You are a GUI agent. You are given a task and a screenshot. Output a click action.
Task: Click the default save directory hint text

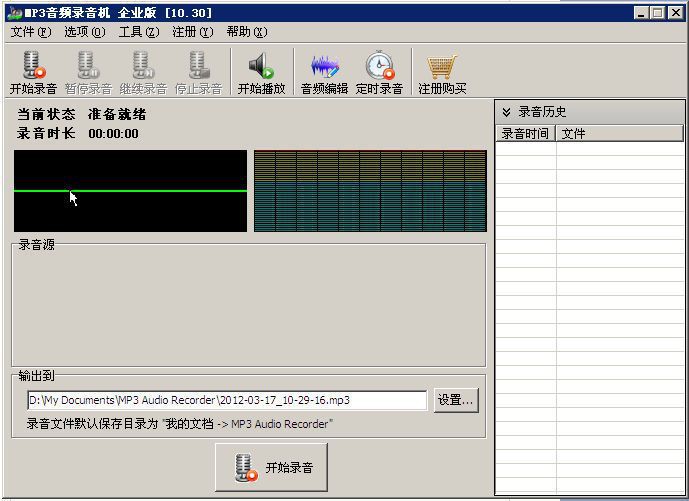tap(180, 424)
